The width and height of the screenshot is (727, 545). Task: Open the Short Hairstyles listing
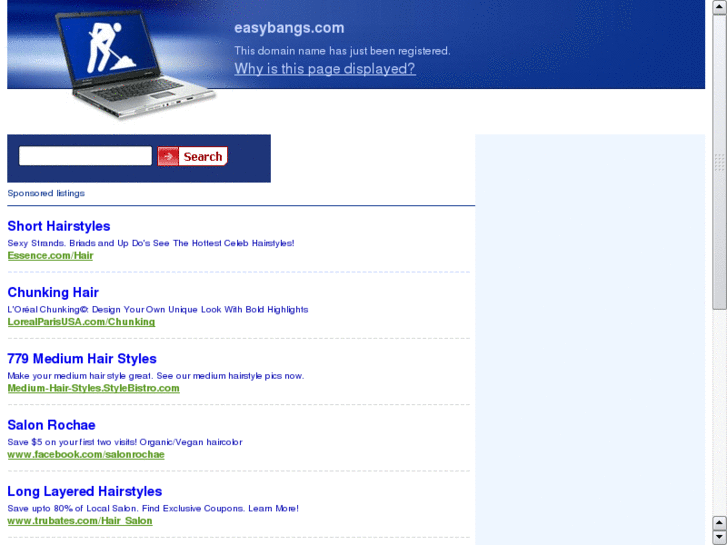click(x=59, y=226)
